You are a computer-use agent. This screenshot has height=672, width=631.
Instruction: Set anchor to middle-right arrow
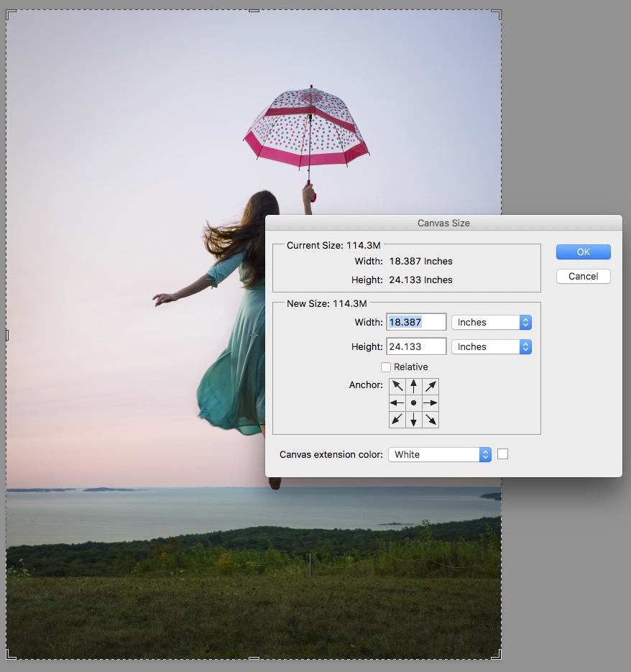click(x=430, y=403)
